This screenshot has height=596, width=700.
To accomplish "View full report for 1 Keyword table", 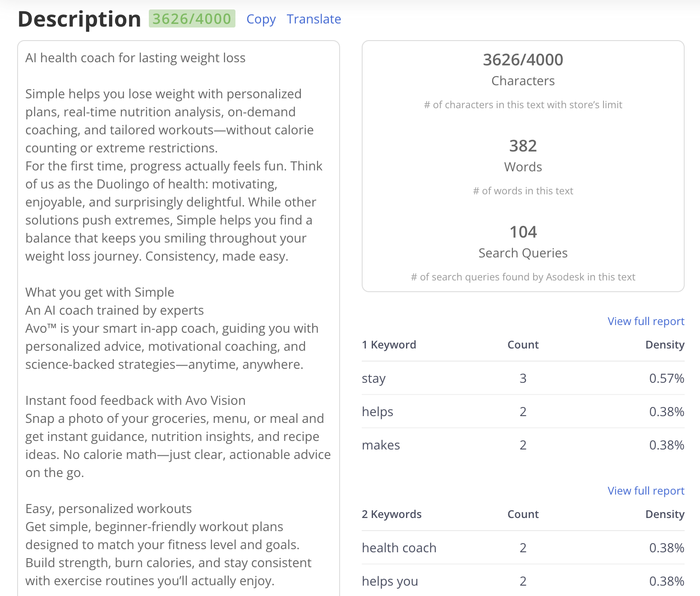I will 645,321.
